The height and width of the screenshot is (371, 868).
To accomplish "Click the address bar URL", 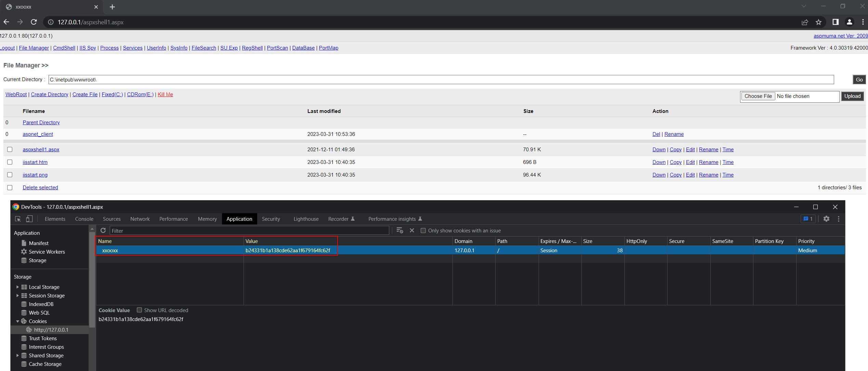I will click(x=91, y=22).
